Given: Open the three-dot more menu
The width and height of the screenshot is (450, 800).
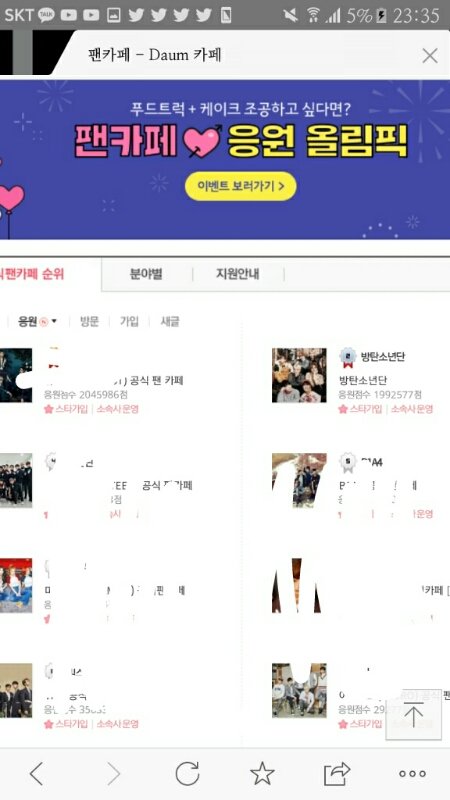Looking at the screenshot, I should (412, 774).
